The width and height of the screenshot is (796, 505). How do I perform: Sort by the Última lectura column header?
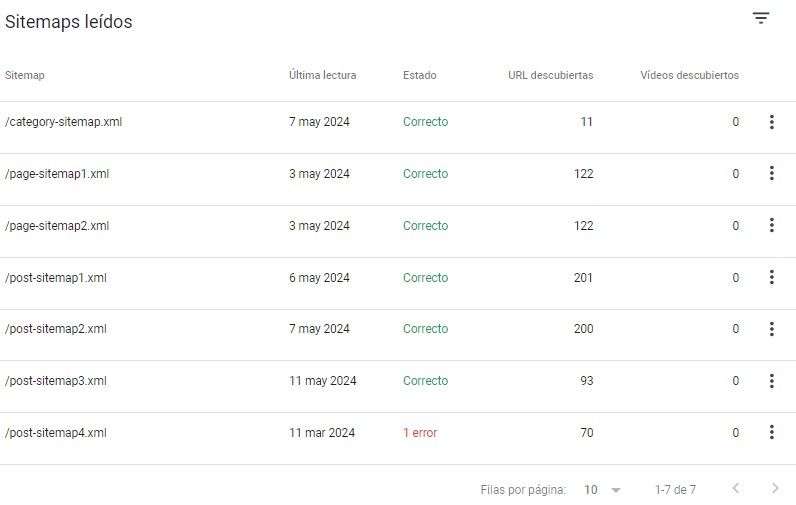click(x=322, y=75)
